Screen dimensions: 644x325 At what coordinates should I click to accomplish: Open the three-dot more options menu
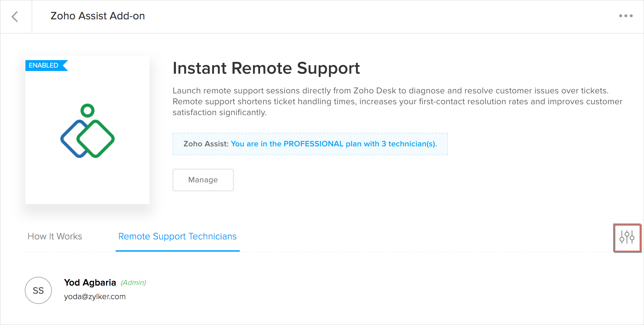(x=626, y=16)
